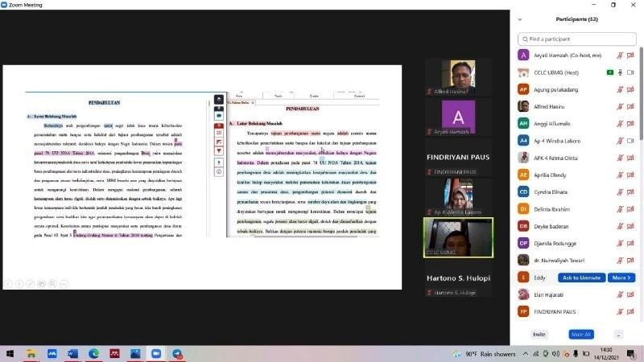The image size is (644, 362).
Task: Click Ask to Unmute for Eddy
Action: 583,278
